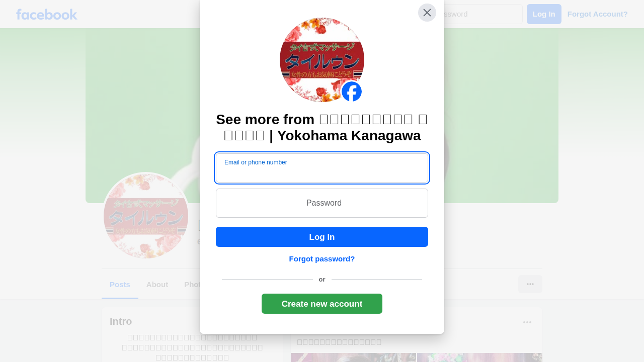Open the three-dot menu on tab bar

[x=530, y=284]
